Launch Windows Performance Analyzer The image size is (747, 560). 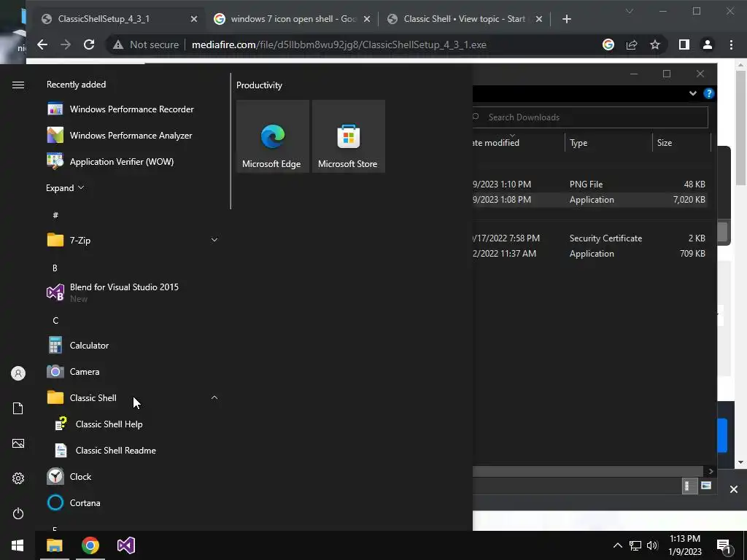coord(133,135)
